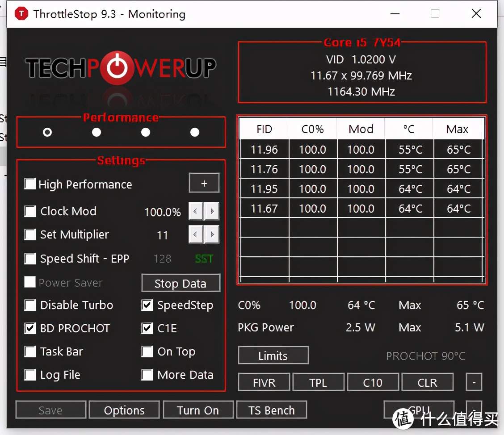Turn on the Log File checkbox
Screen dimensions: 504x435
click(x=30, y=375)
